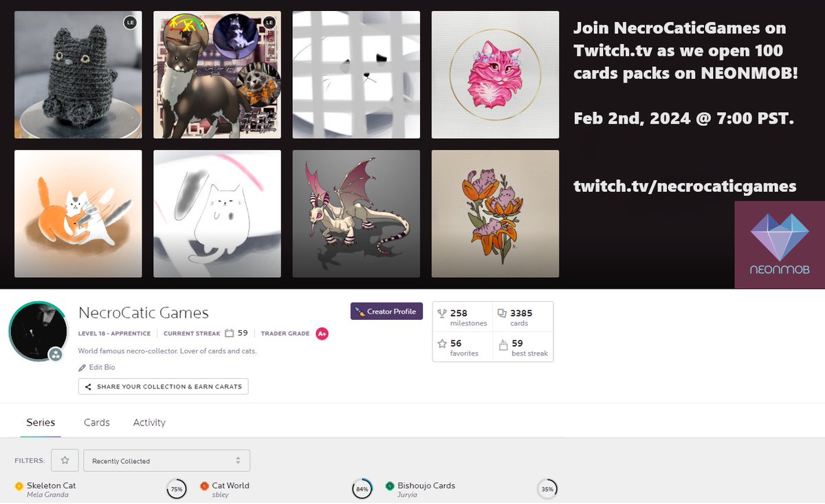Click the pencil icon beside Edit Bio

pos(82,368)
